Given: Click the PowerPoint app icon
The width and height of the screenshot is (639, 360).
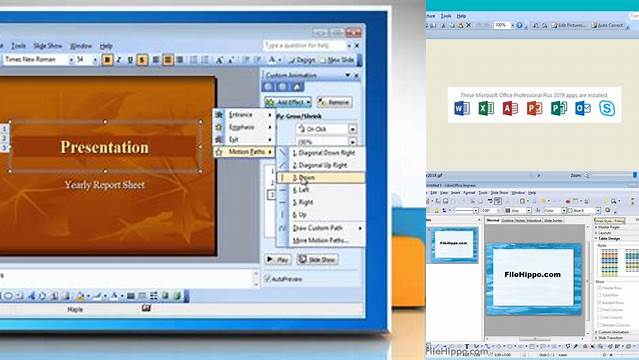Looking at the screenshot, I should [x=534, y=108].
